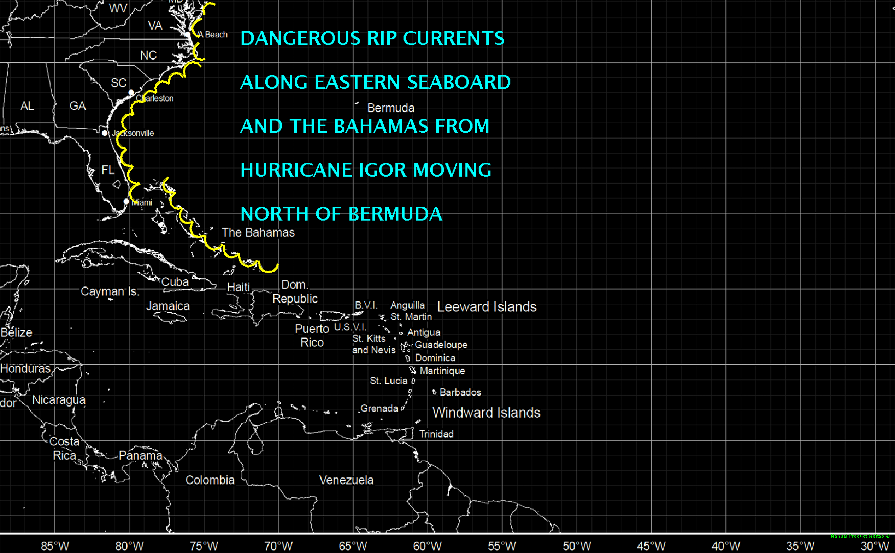
Task: Click the St. Lucia label
Action: point(389,381)
